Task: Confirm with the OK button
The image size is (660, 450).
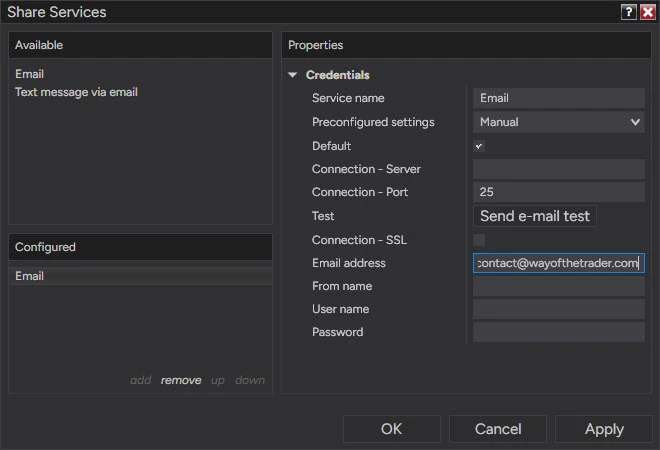Action: (391, 429)
